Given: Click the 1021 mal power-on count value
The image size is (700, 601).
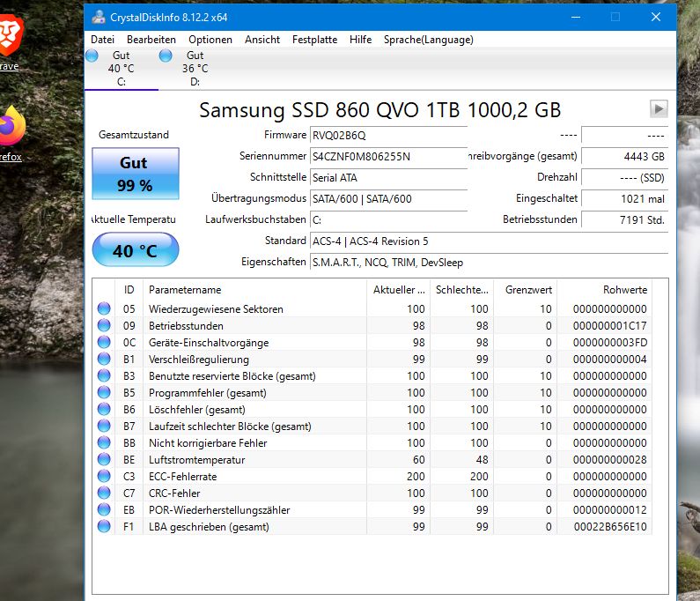Looking at the screenshot, I should tap(624, 199).
